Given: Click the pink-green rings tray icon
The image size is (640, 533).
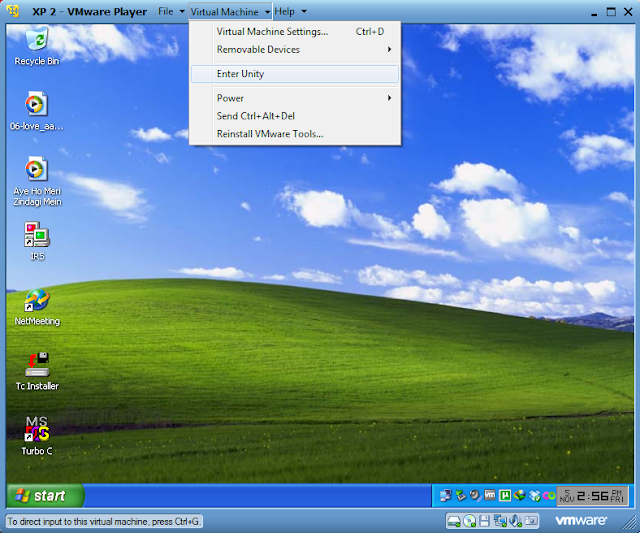Looking at the screenshot, I should tap(549, 496).
